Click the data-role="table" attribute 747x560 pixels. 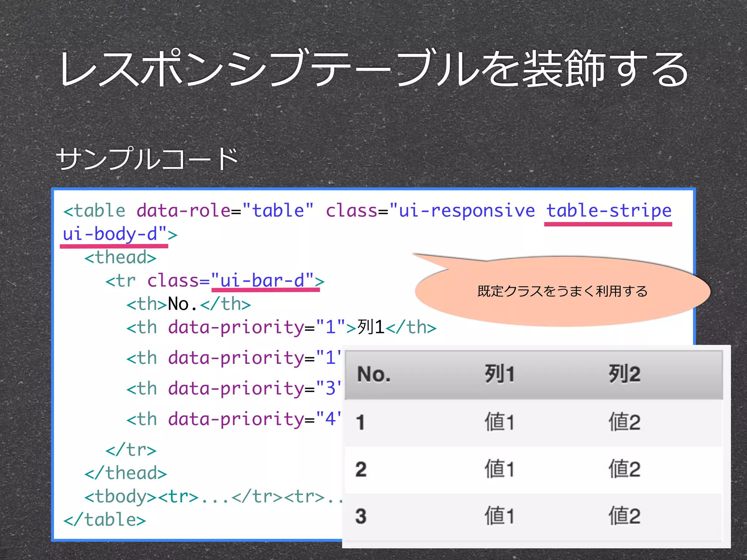point(225,211)
